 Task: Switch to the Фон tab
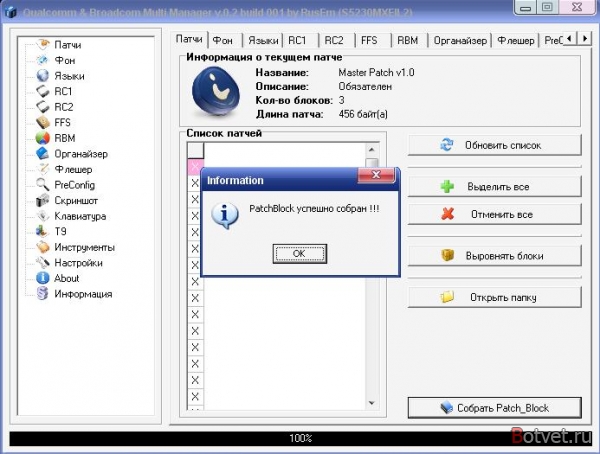223,40
